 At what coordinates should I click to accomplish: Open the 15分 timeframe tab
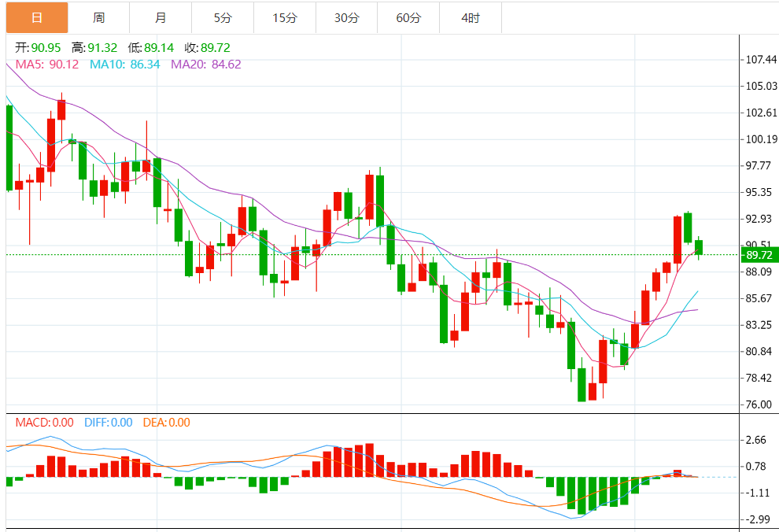(x=285, y=17)
